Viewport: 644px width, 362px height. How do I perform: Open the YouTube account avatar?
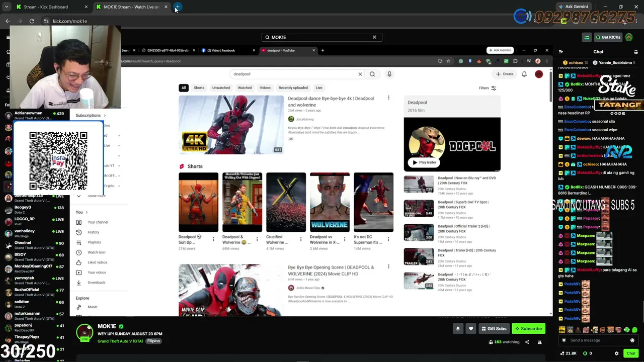coord(539,74)
